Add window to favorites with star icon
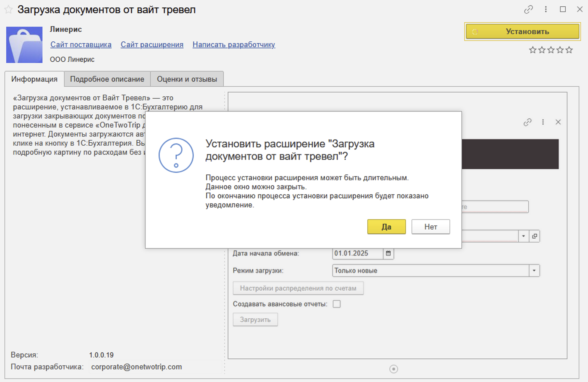Image resolution: width=588 pixels, height=382 pixels. [8, 10]
